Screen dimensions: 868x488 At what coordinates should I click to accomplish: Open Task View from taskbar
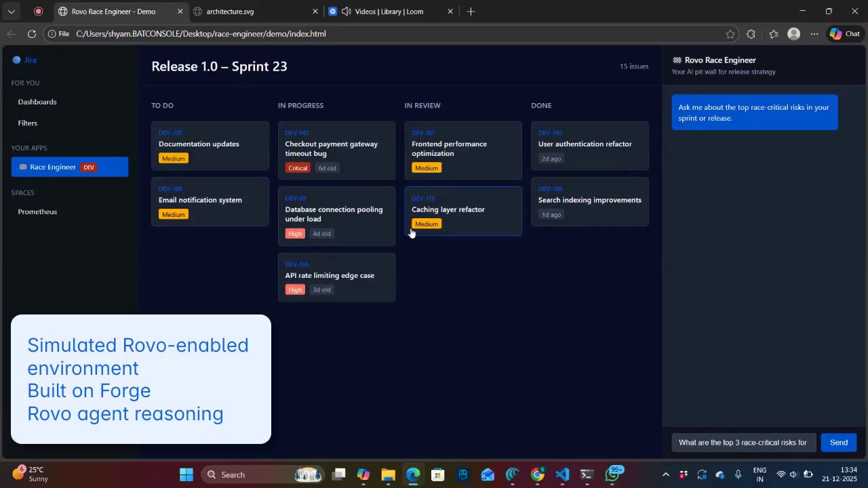339,474
